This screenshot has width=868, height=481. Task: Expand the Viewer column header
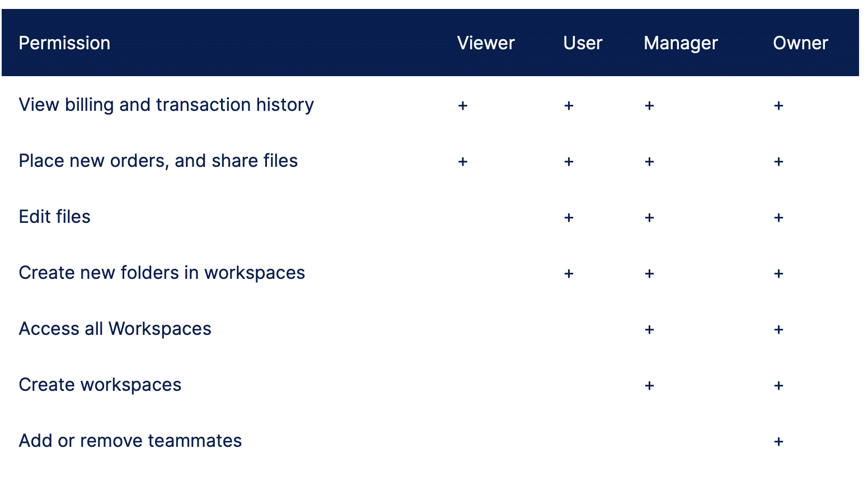(486, 43)
